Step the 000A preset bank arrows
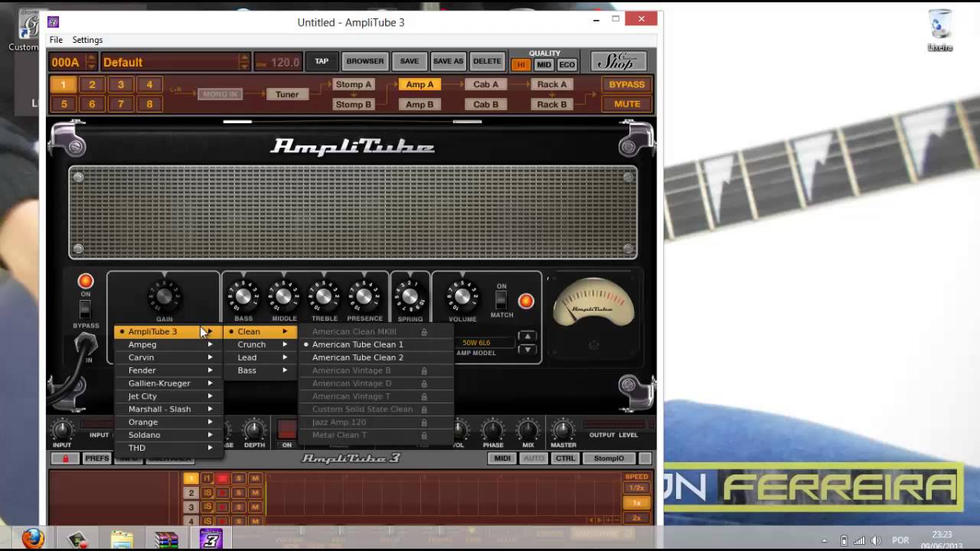 click(x=91, y=62)
